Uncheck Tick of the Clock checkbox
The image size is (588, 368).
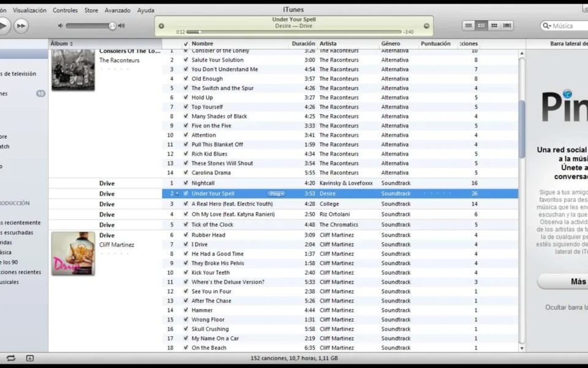click(186, 224)
